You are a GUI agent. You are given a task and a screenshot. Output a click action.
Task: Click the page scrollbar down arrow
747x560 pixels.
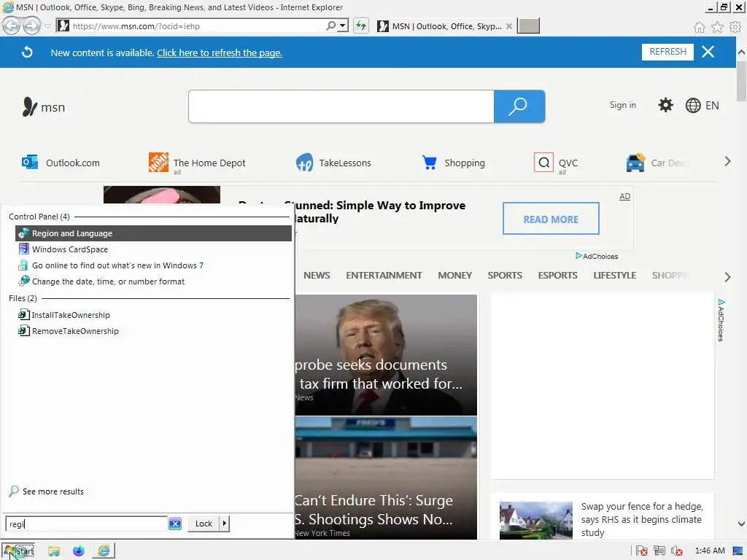coord(741,524)
